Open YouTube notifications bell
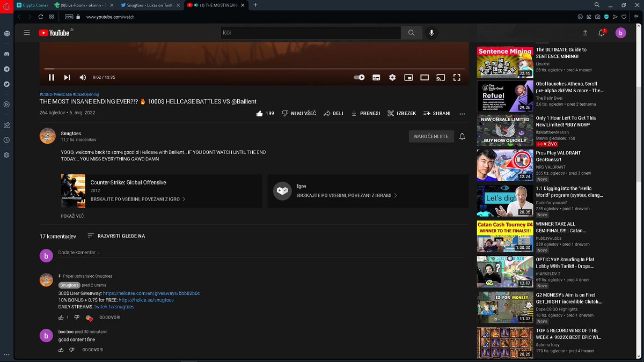644x362 pixels. coord(602,33)
